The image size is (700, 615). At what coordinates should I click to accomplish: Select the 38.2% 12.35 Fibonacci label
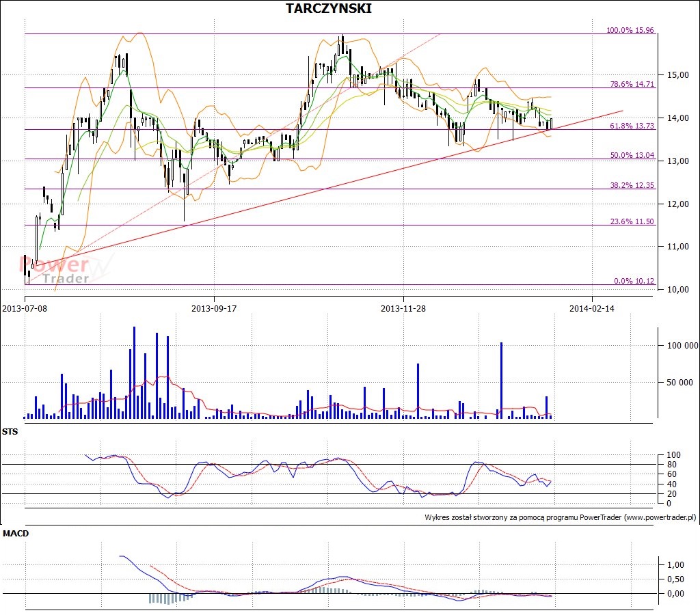[x=632, y=185]
